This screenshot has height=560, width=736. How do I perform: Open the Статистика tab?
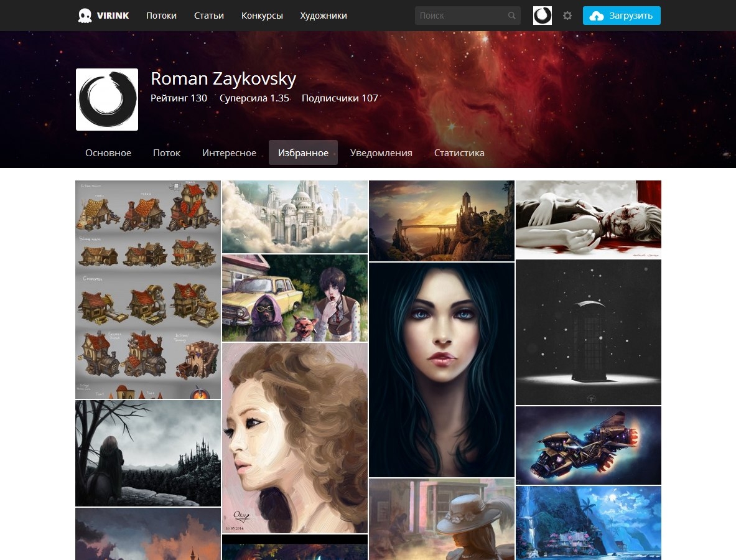[459, 152]
